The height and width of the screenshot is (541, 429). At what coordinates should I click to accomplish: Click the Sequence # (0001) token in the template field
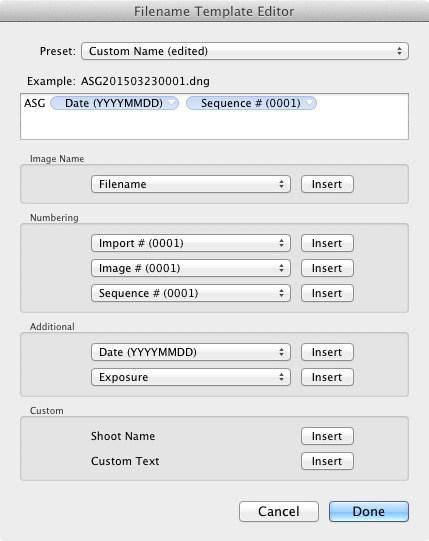tap(251, 103)
